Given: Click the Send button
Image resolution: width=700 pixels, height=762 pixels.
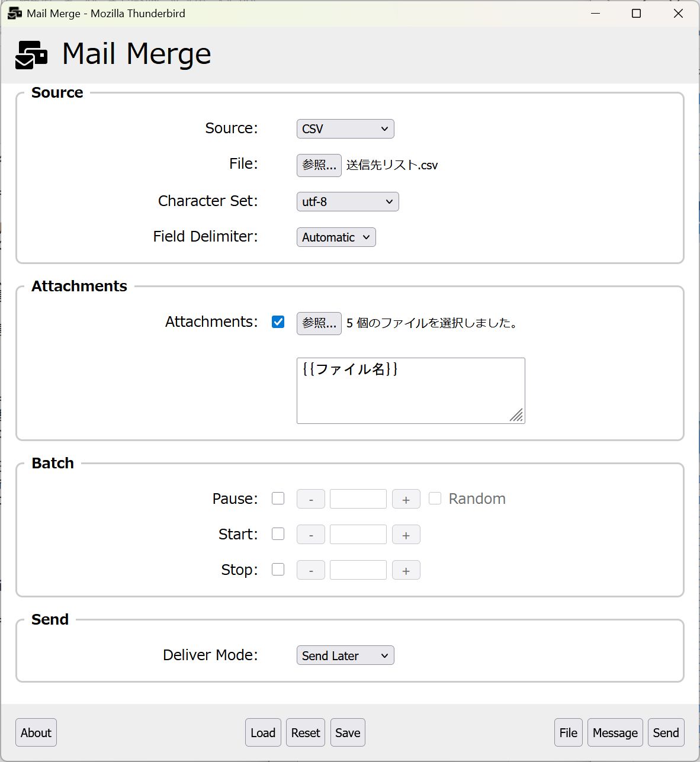Looking at the screenshot, I should [666, 733].
